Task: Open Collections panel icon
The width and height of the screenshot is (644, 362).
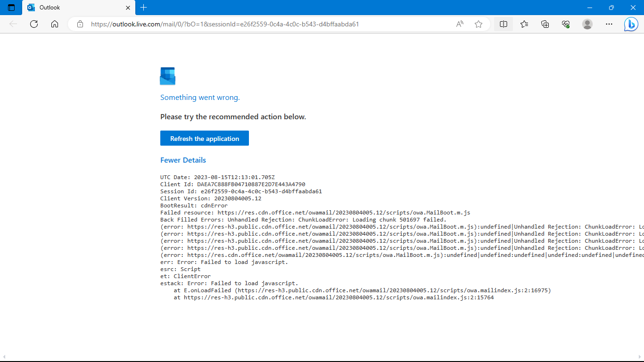Action: [x=545, y=24]
